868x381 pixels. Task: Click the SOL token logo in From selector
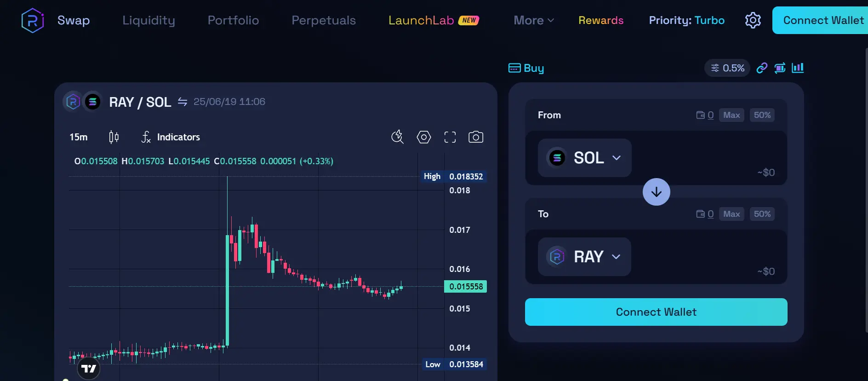557,158
